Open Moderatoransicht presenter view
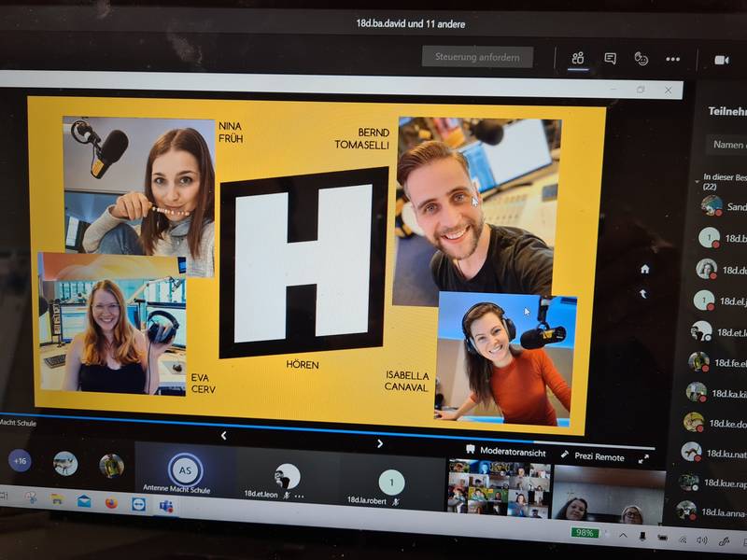 click(x=506, y=451)
